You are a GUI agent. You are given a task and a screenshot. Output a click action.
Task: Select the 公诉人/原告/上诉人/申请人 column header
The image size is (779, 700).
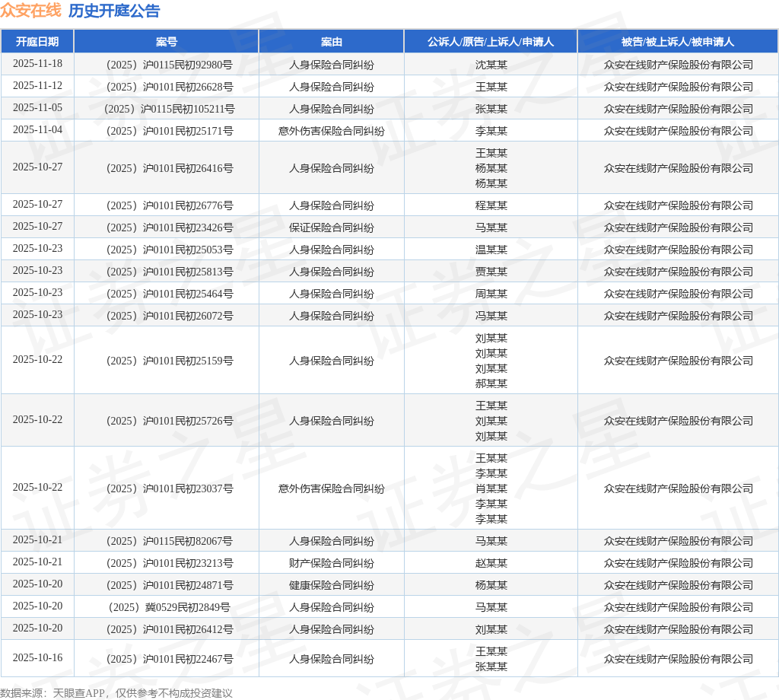coord(491,42)
